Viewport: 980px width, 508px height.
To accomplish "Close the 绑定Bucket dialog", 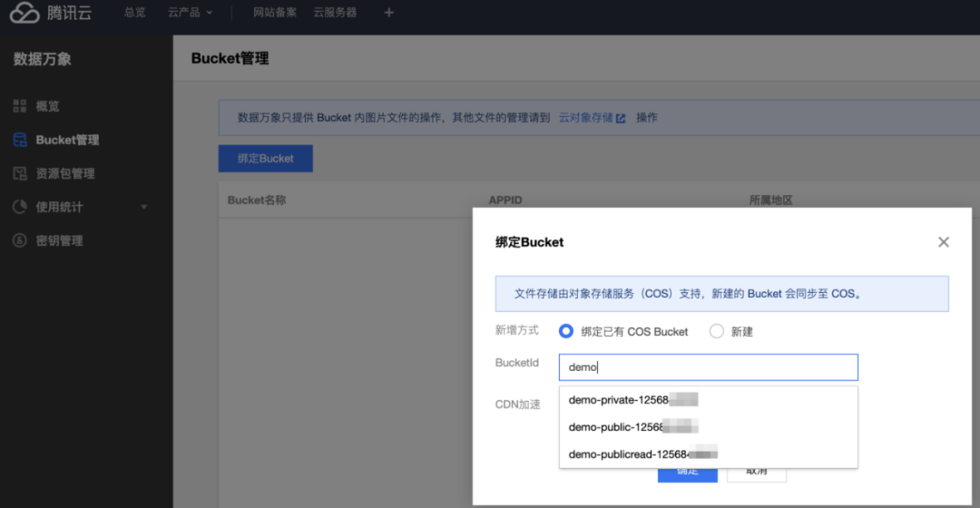I will [943, 242].
